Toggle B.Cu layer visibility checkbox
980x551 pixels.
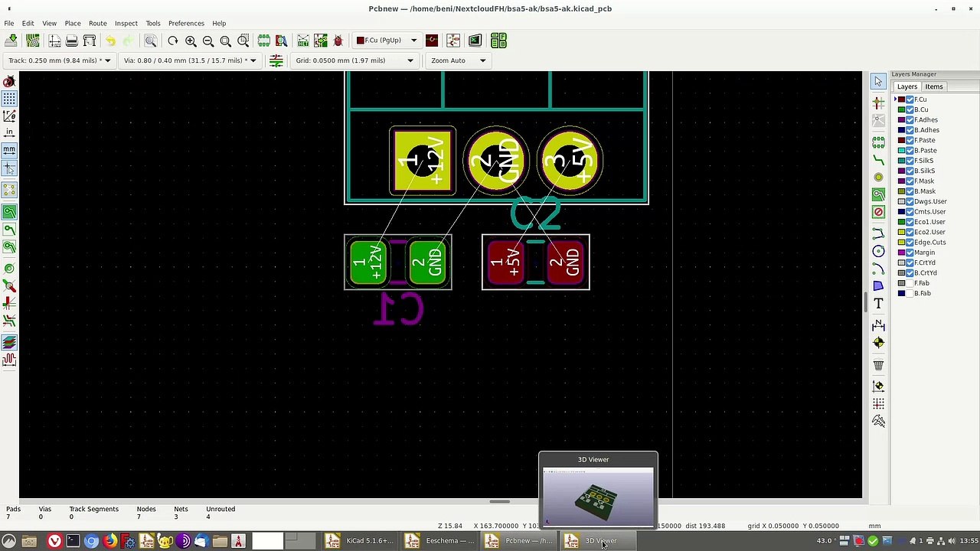[x=910, y=109]
